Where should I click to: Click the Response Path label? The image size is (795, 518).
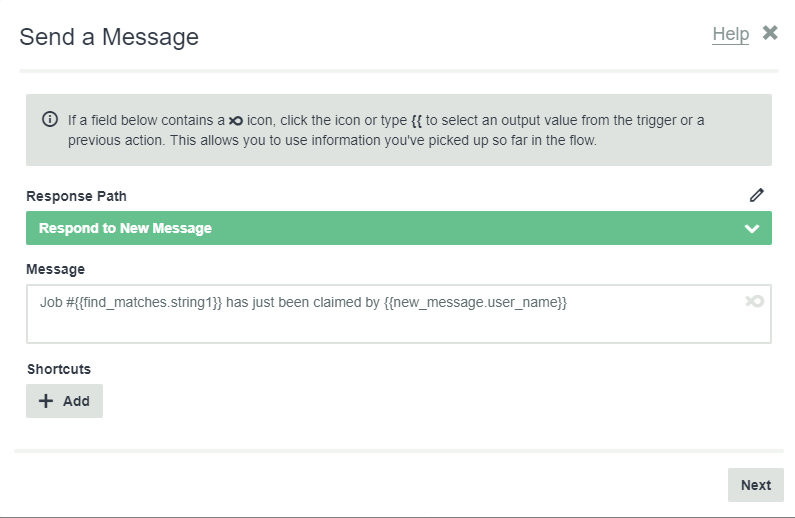tap(76, 196)
